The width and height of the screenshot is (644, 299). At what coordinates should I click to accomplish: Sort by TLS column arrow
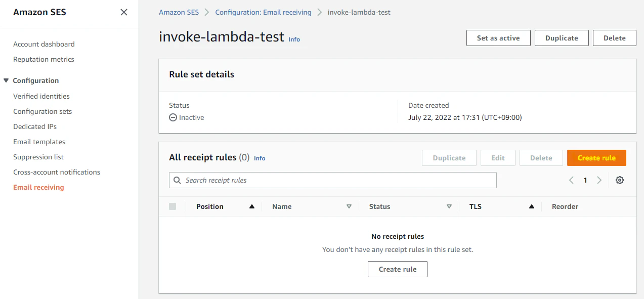(532, 206)
